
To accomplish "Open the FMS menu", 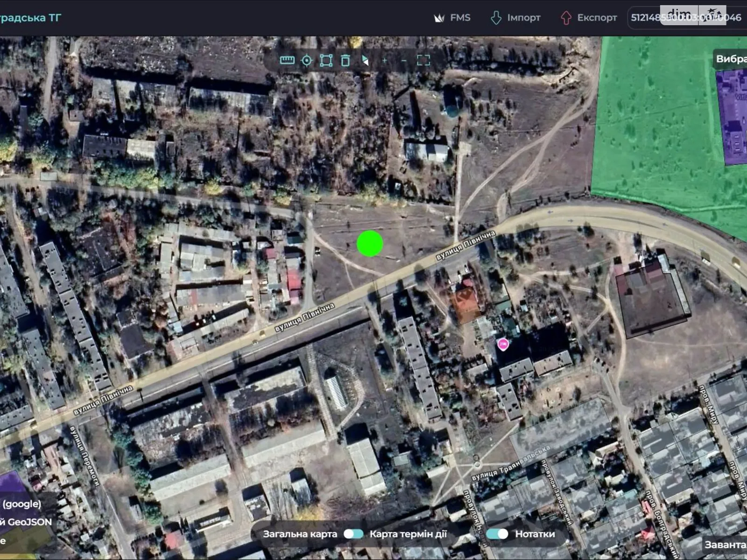I will tap(452, 18).
